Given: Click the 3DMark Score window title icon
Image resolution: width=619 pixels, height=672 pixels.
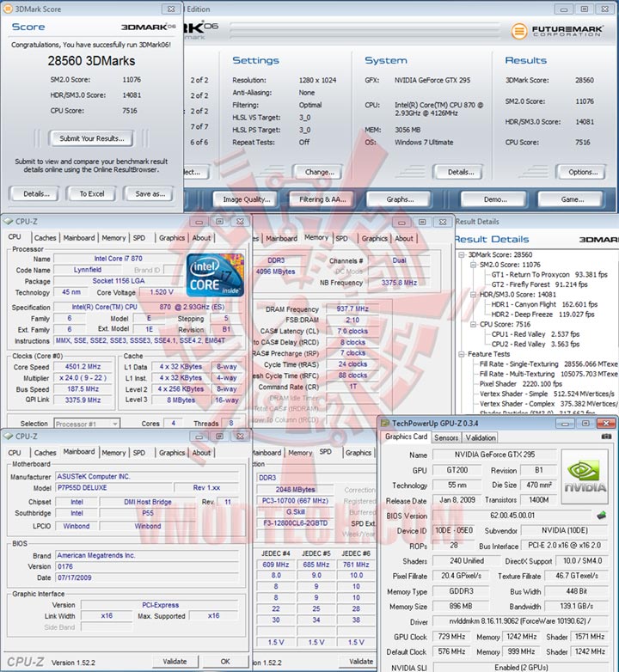Looking at the screenshot, I should [8, 9].
